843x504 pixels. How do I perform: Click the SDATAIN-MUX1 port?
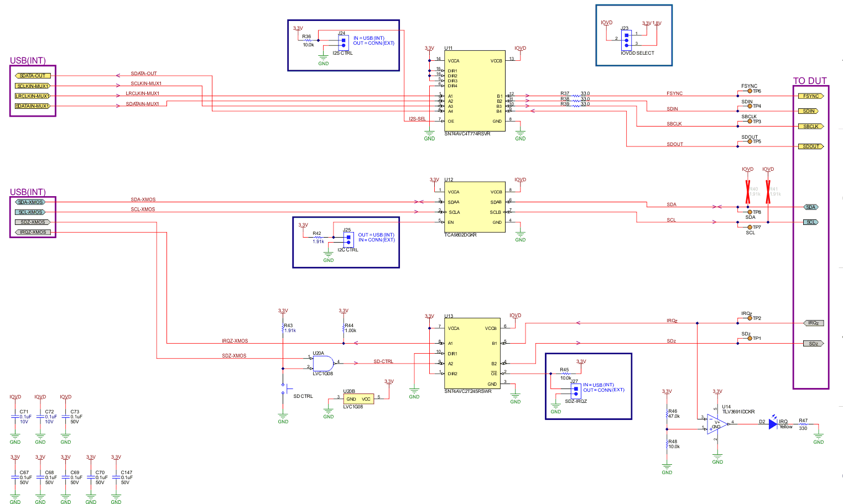coord(33,106)
